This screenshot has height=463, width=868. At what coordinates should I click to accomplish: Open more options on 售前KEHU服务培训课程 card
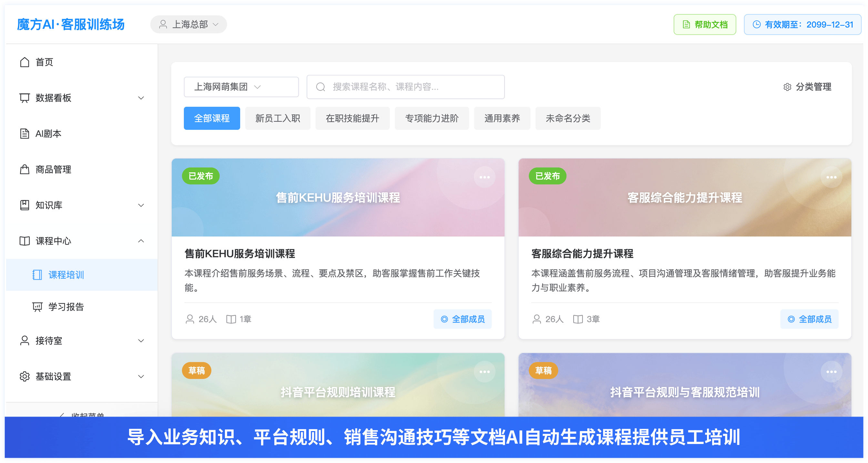click(484, 177)
